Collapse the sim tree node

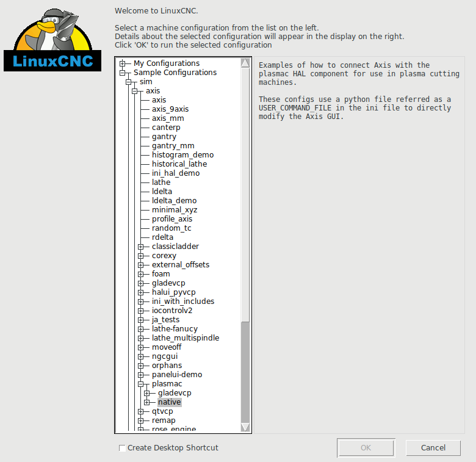pos(128,82)
